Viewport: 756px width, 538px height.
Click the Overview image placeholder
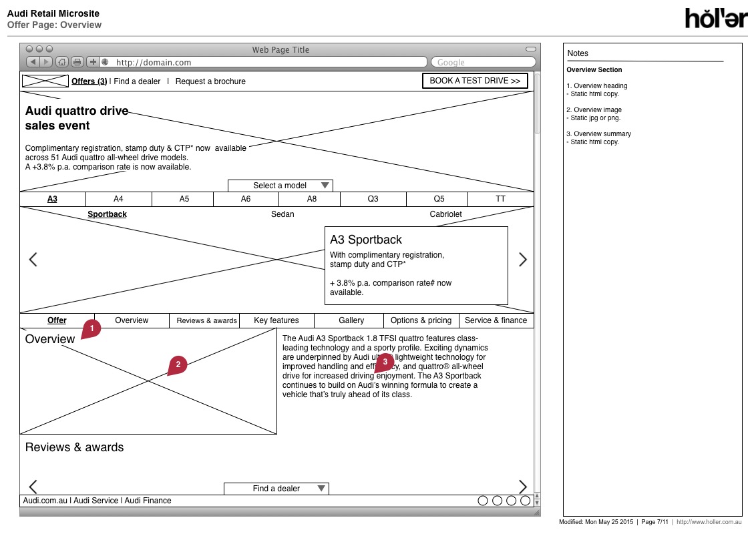tap(148, 381)
